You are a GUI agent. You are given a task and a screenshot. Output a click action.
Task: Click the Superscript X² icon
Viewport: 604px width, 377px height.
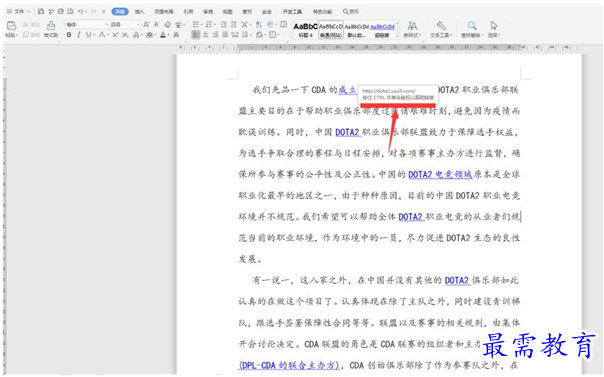(115, 35)
